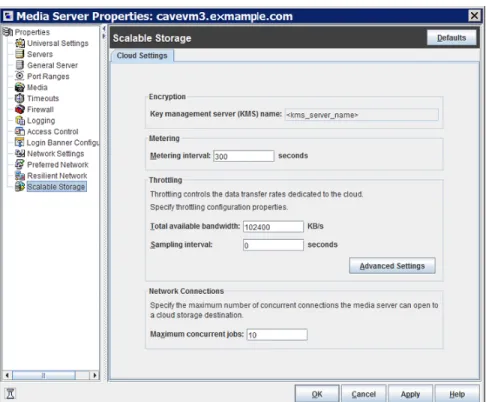Click the hourglass status icon at bottom left
Image resolution: width=486 pixels, height=402 pixels.
10,394
